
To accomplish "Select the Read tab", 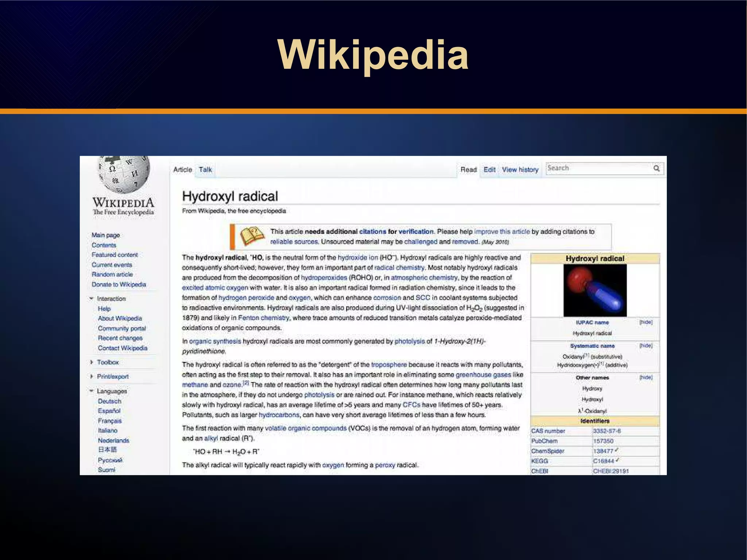I will (469, 170).
